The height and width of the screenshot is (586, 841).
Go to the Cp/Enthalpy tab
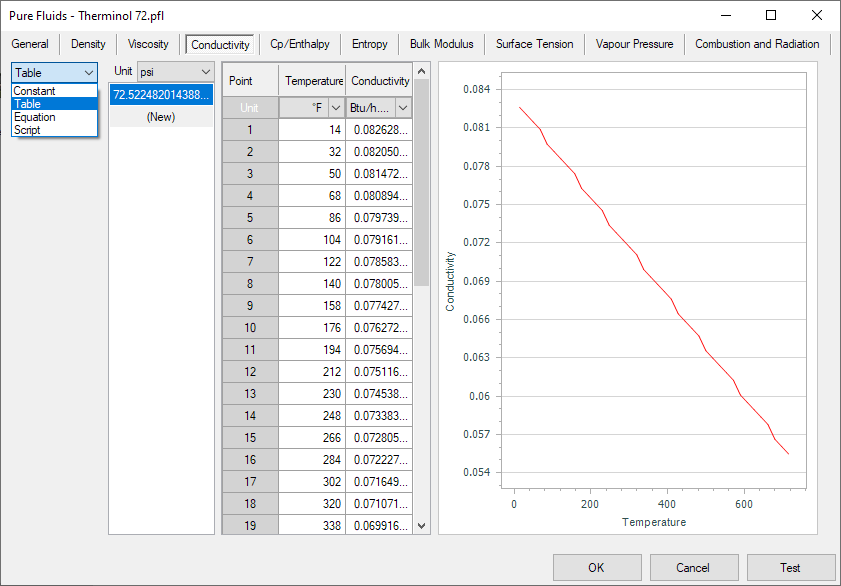pyautogui.click(x=300, y=44)
